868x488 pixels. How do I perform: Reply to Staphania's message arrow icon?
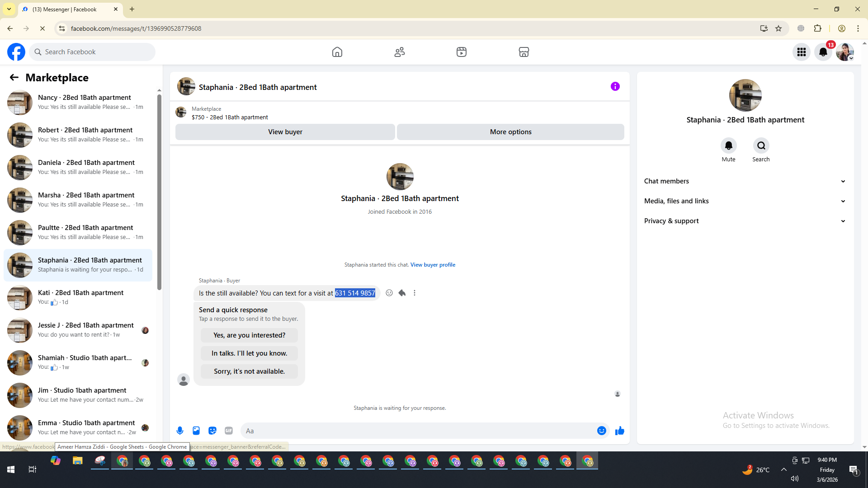click(402, 293)
